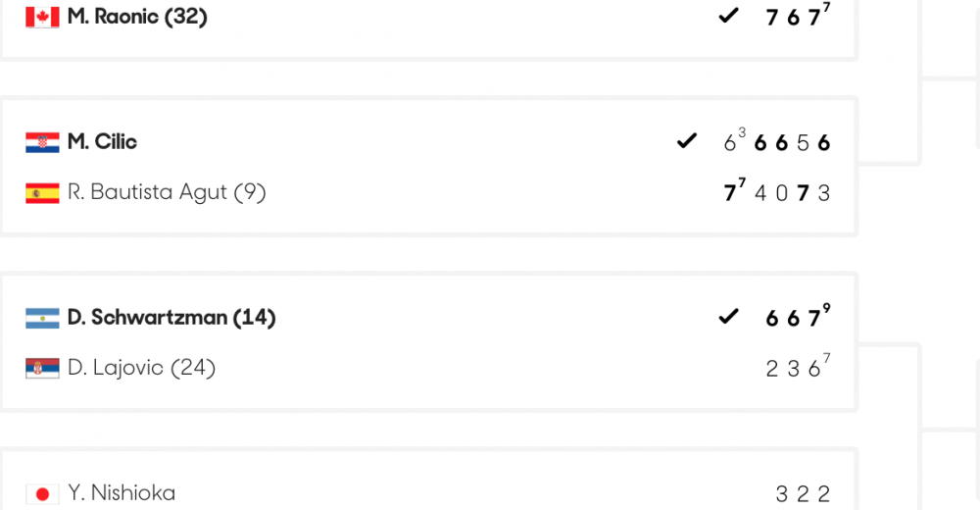Click the Spain flag beside R. Bautista Agut
Viewport: 980px width, 510px height.
coord(42,193)
